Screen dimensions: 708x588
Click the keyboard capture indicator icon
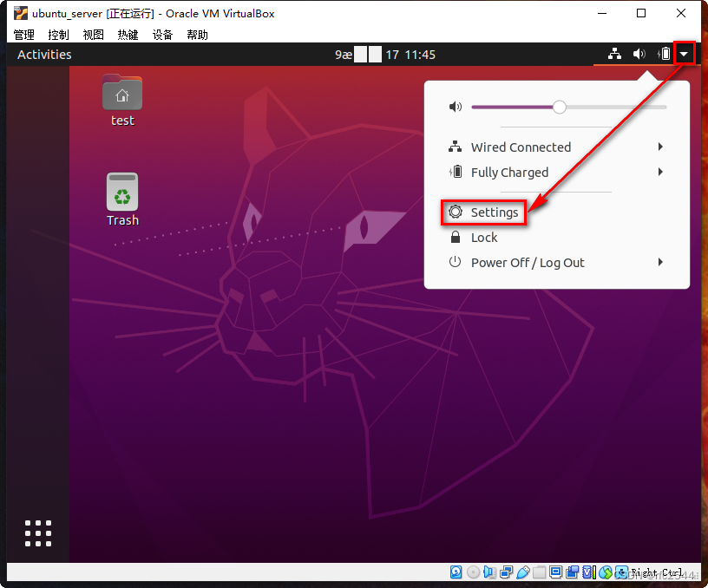(622, 572)
